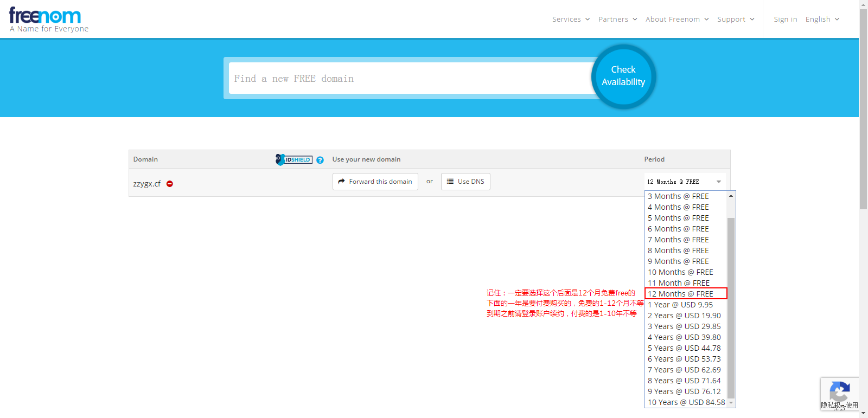This screenshot has height=418, width=868.
Task: Select 10 Years @ USD 84.58 option
Action: (686, 402)
